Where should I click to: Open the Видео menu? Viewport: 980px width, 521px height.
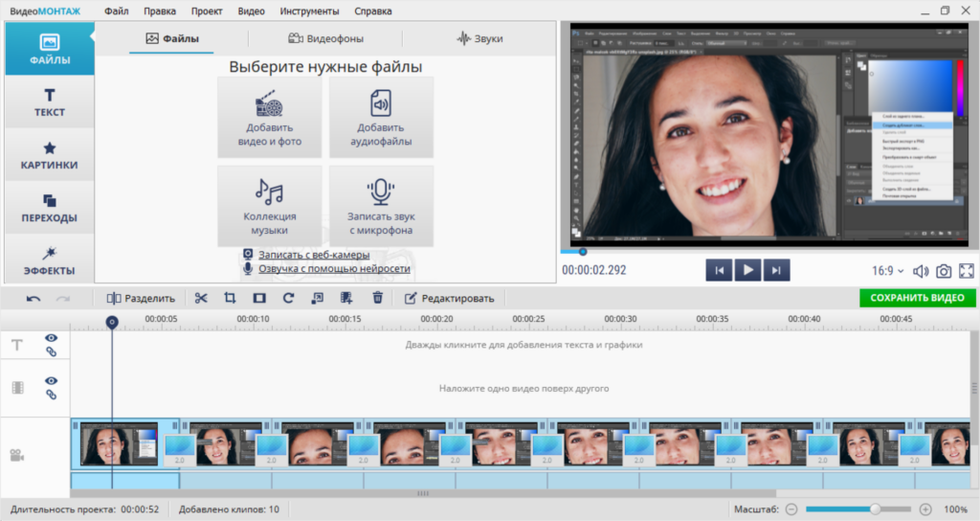click(252, 11)
